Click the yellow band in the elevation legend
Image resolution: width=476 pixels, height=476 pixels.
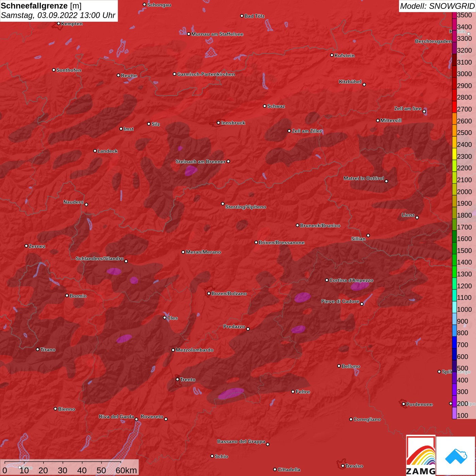pyautogui.click(x=454, y=153)
